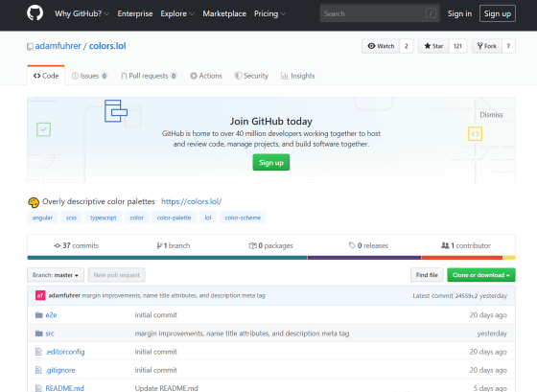Viewport: 537px width, 392px height.
Task: Switch to the Pull requests tab
Action: click(x=149, y=76)
